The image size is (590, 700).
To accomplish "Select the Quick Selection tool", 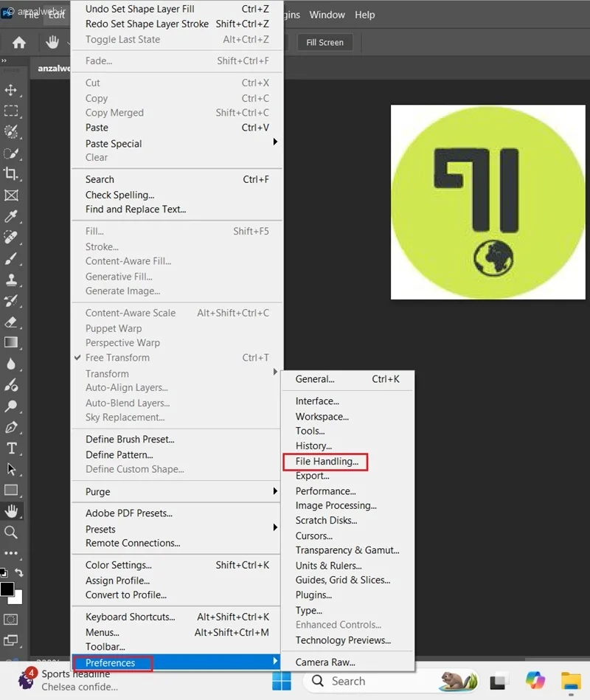I will (x=11, y=153).
